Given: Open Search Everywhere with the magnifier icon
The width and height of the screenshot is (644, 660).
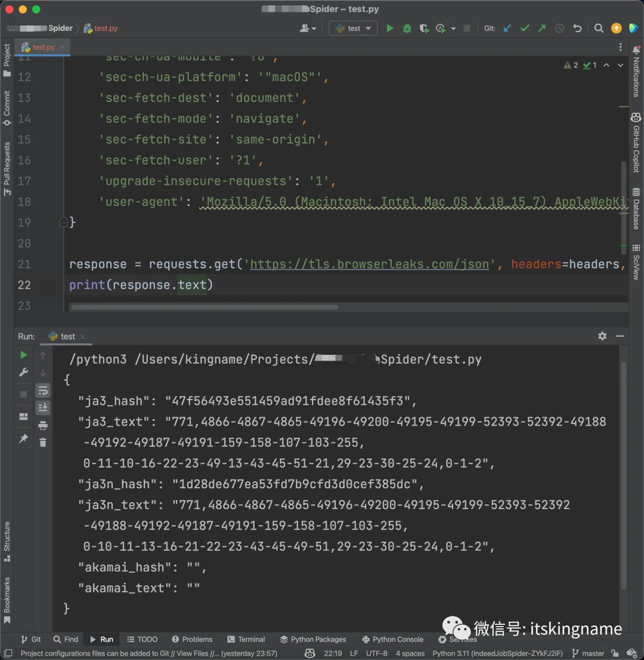Looking at the screenshot, I should point(599,28).
